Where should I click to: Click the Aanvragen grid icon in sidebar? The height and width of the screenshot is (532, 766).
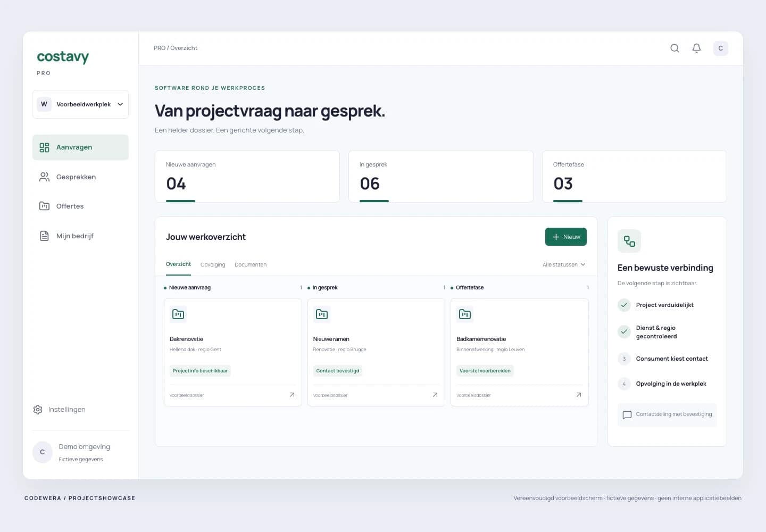coord(44,147)
